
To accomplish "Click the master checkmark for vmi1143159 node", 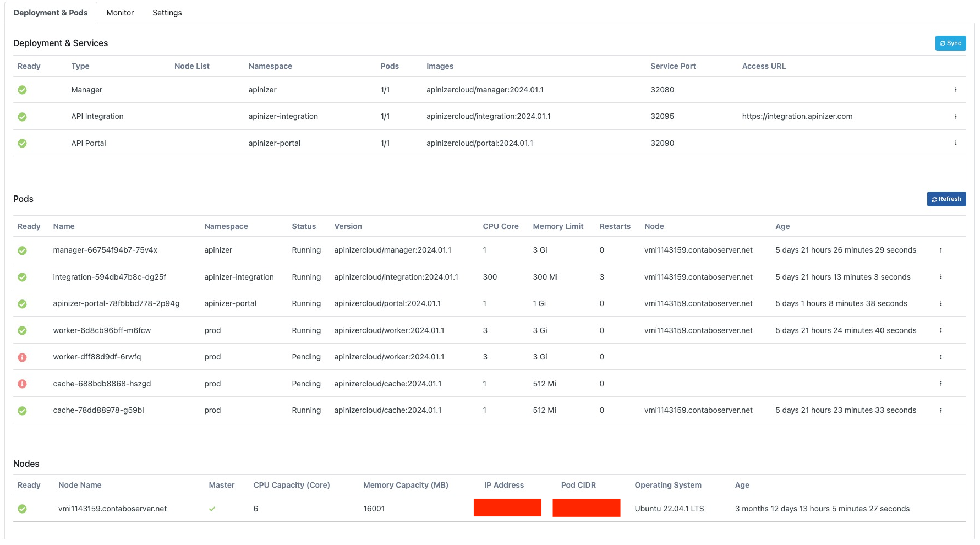I will (212, 509).
